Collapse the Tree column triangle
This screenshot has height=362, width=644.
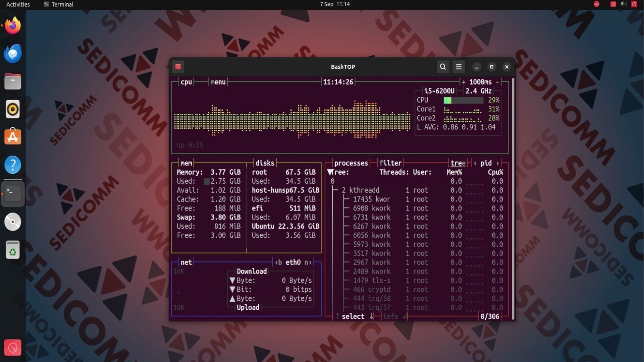330,172
